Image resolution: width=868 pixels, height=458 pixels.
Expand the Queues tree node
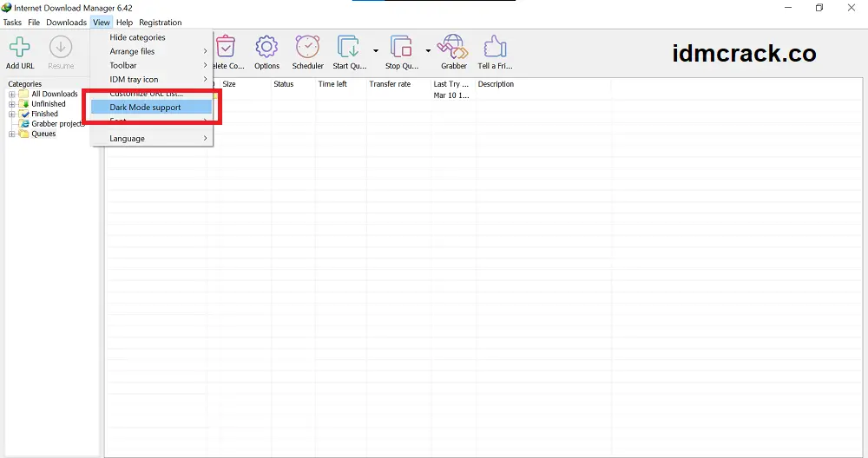pyautogui.click(x=11, y=134)
